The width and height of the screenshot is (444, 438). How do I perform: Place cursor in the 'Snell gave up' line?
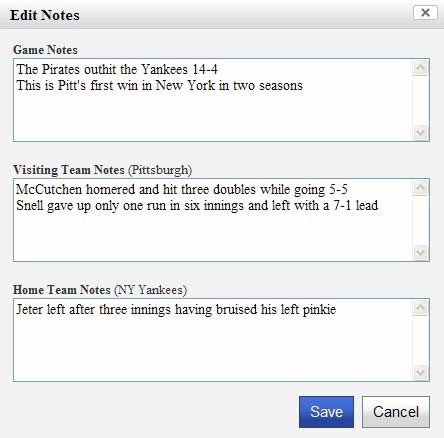(197, 205)
